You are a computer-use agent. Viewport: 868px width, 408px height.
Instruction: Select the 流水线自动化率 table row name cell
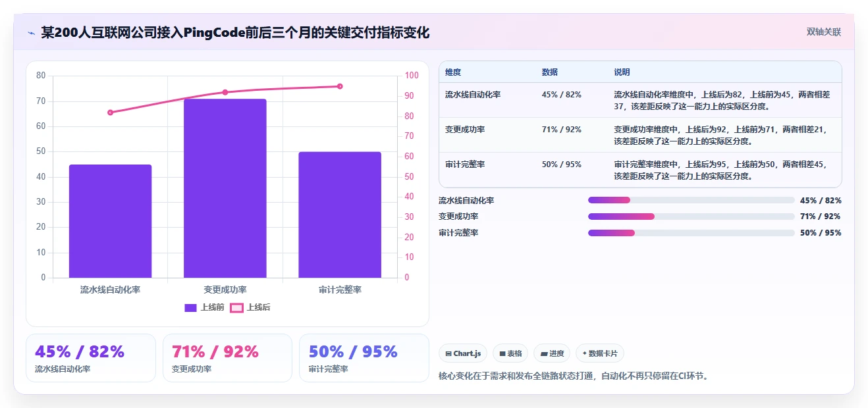pyautogui.click(x=473, y=94)
